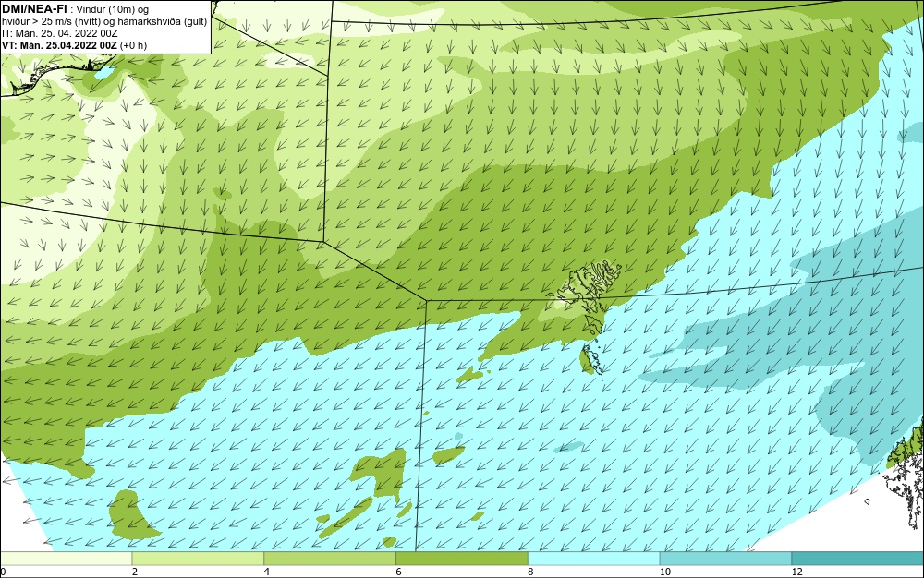924x578 pixels.
Task: Click the 6–8 m/s dark green legend swatch
Action: coord(462,559)
